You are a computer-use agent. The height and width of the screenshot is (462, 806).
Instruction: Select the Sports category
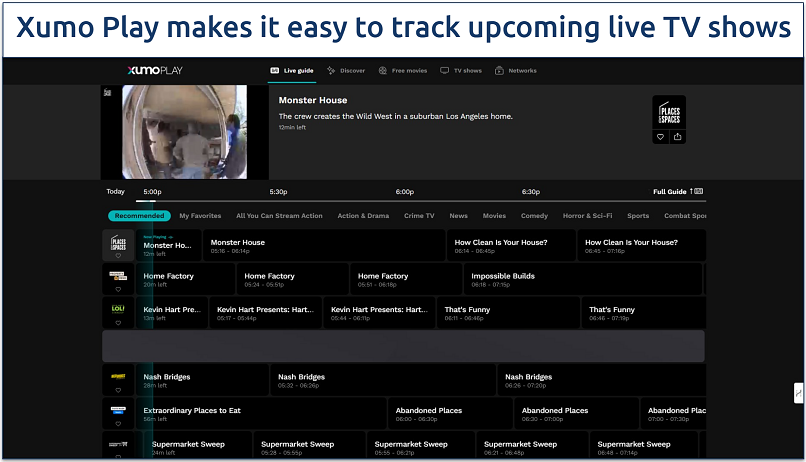click(638, 216)
